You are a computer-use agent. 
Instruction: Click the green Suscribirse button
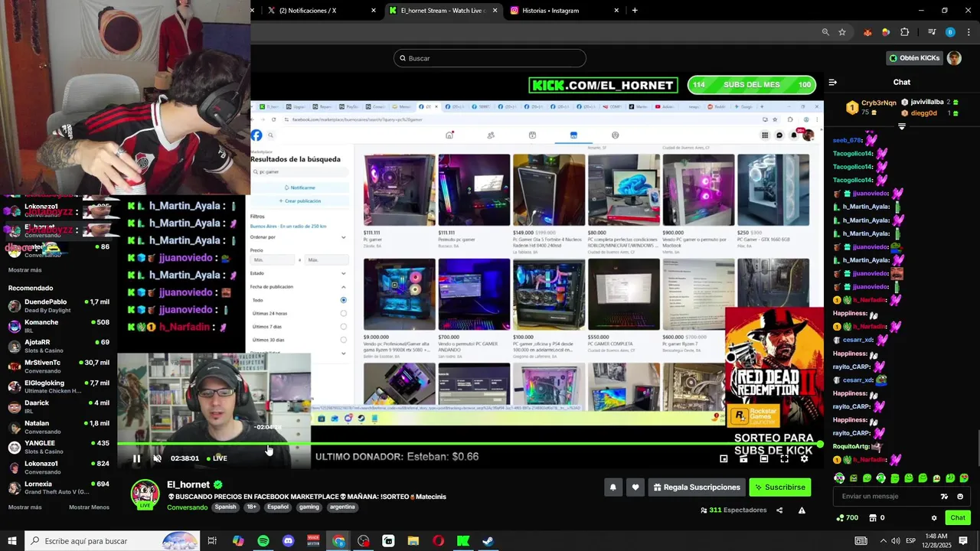779,487
